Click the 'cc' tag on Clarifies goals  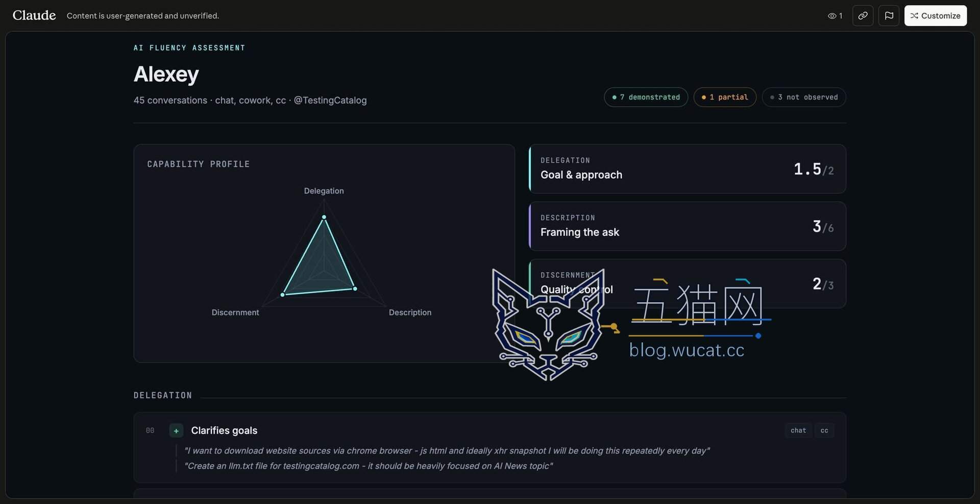coord(824,430)
